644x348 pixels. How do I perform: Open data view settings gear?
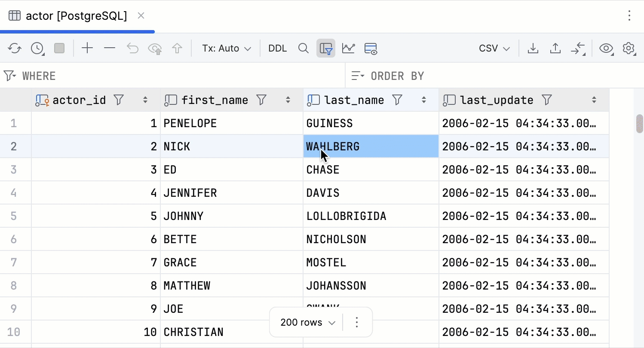coord(629,48)
